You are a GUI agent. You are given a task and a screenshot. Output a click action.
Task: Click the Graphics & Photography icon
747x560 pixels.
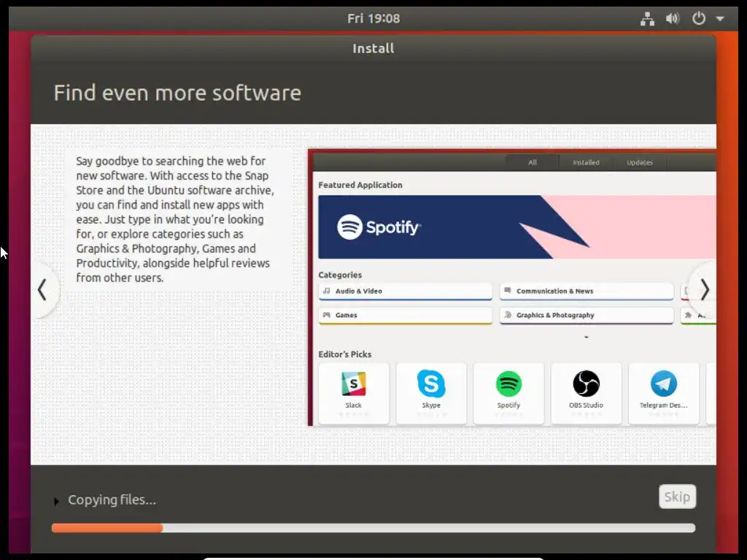pos(508,315)
